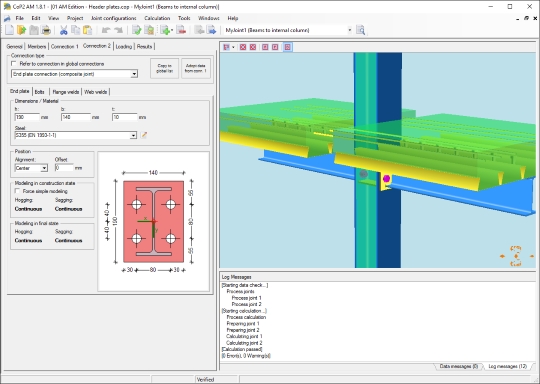Click the add joint icon with green plus

pyautogui.click(x=165, y=30)
